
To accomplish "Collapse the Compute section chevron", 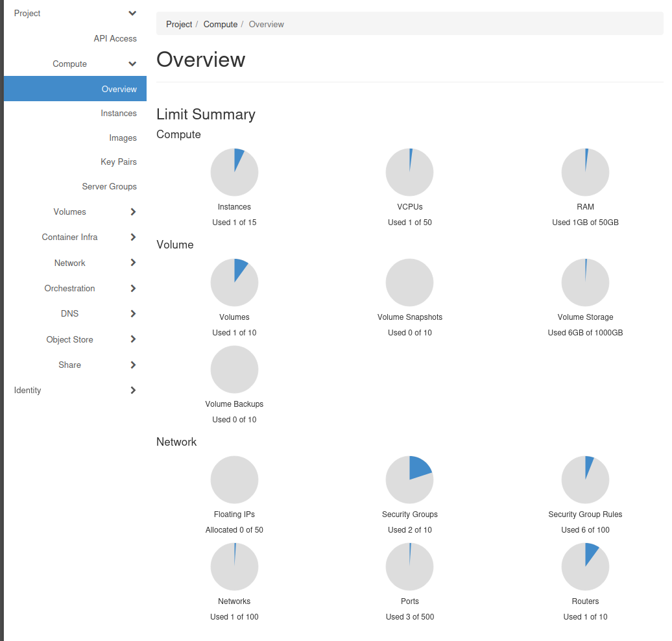I will pyautogui.click(x=132, y=64).
